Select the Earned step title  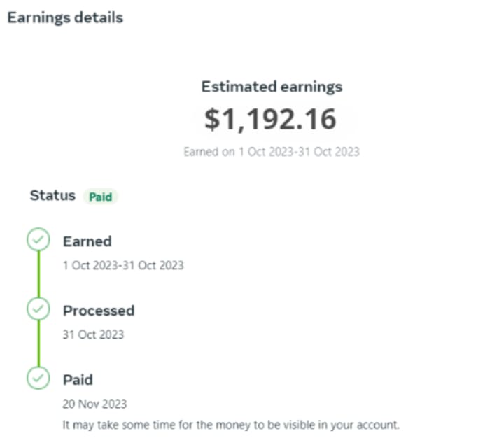click(87, 241)
